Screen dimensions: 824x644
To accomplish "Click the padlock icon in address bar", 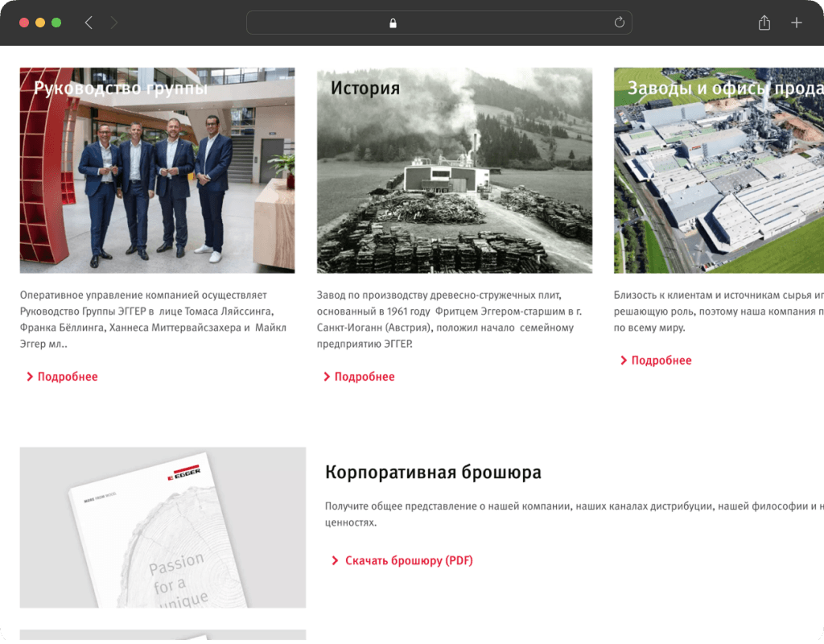I will pyautogui.click(x=393, y=23).
